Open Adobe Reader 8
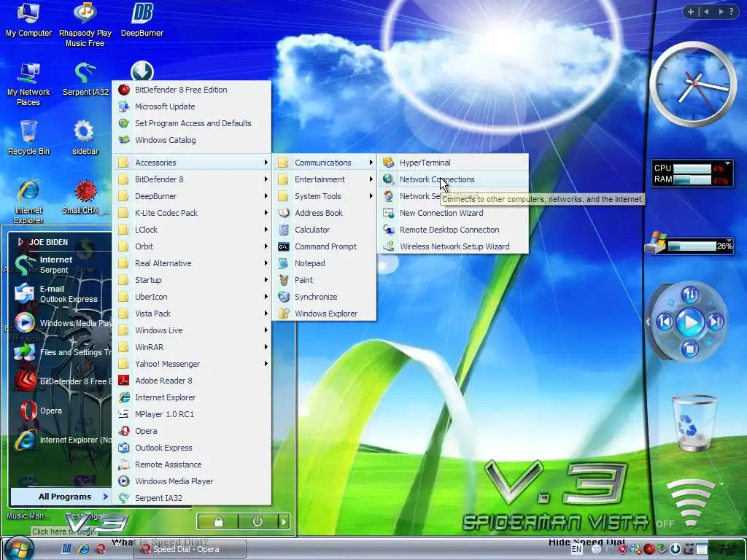The width and height of the screenshot is (747, 560). click(x=192, y=381)
